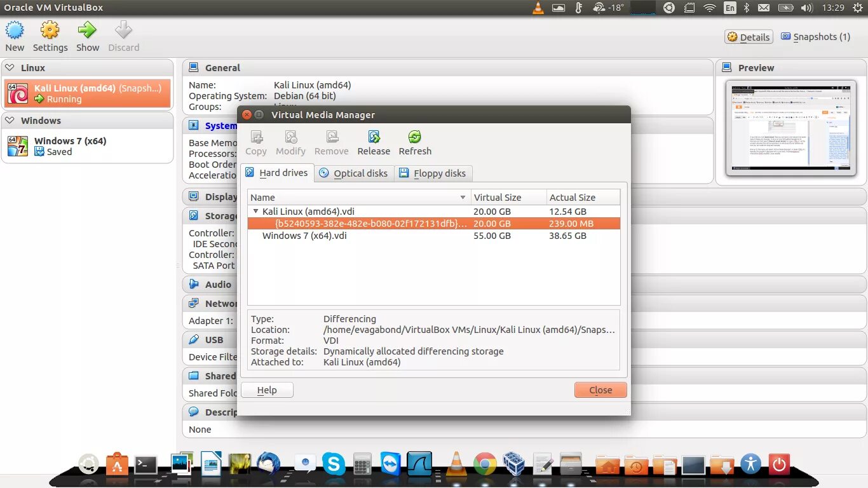
Task: Open the Downloads folder from the dock
Action: [x=722, y=465]
